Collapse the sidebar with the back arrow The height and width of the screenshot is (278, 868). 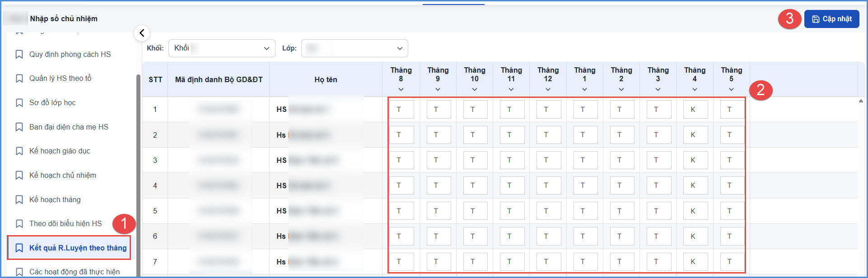coord(142,33)
